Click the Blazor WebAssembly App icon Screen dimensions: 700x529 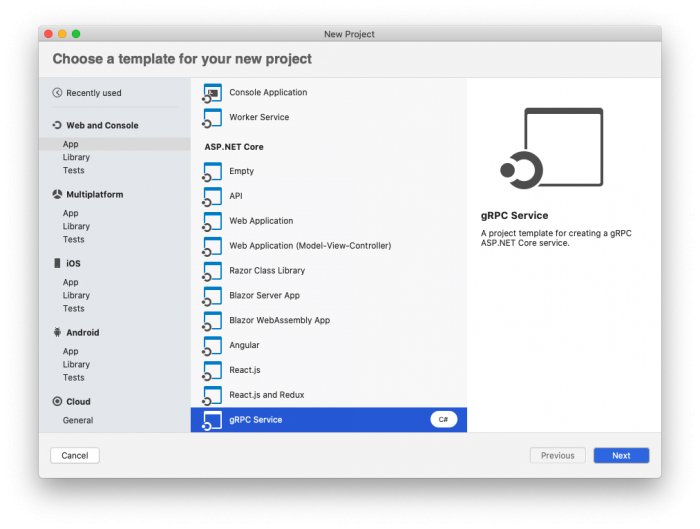point(212,321)
